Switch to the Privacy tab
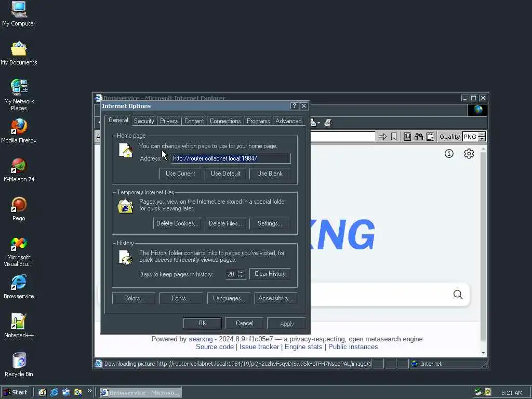Viewport: 532px width, 399px height. pyautogui.click(x=169, y=121)
